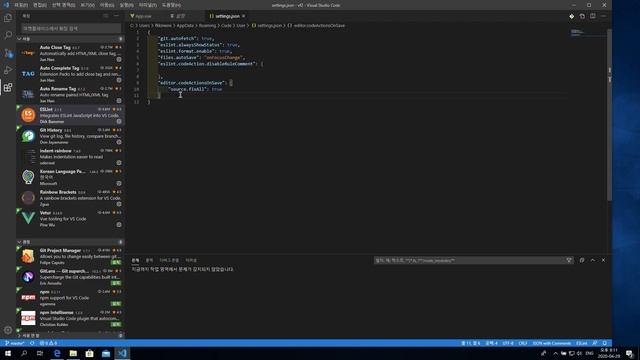
Task: Open editor more actions ellipsis menu
Action: 603,16
